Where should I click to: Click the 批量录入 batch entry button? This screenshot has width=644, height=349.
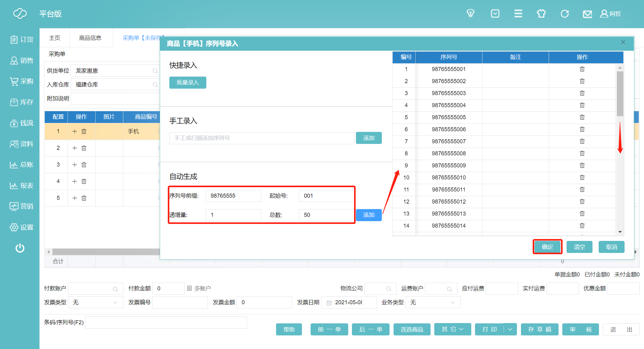tap(188, 82)
